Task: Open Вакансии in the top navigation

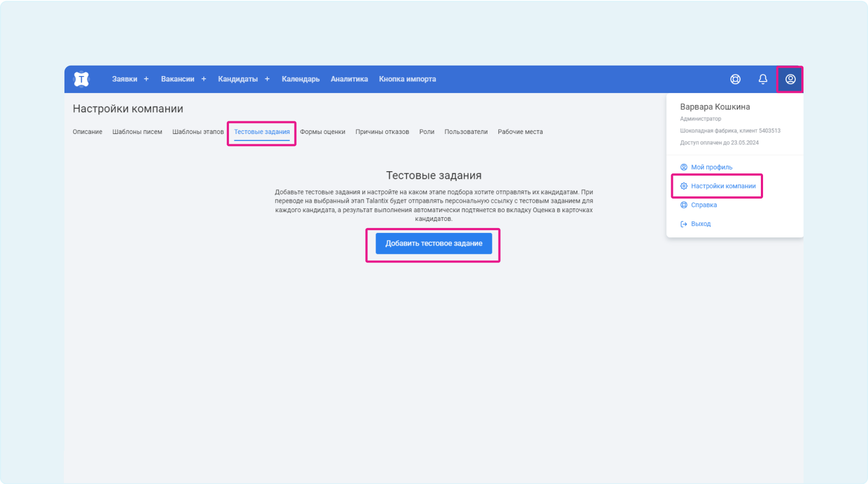Action: (x=178, y=79)
